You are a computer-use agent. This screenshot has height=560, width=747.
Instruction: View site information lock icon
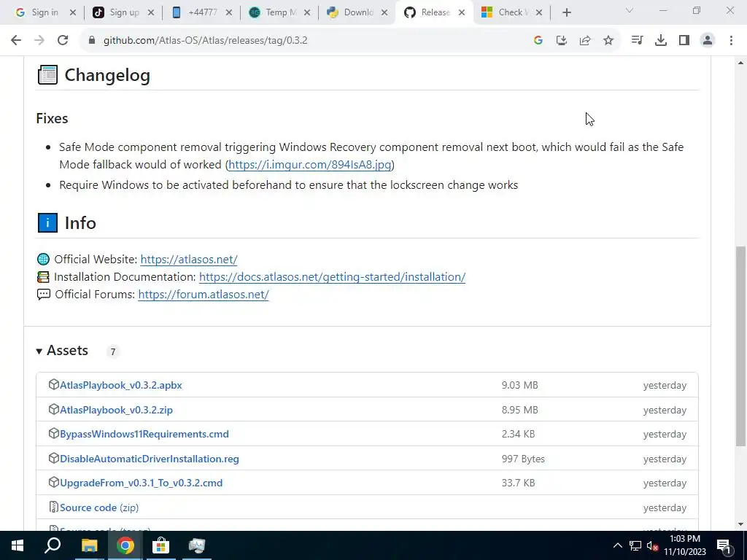(x=92, y=41)
